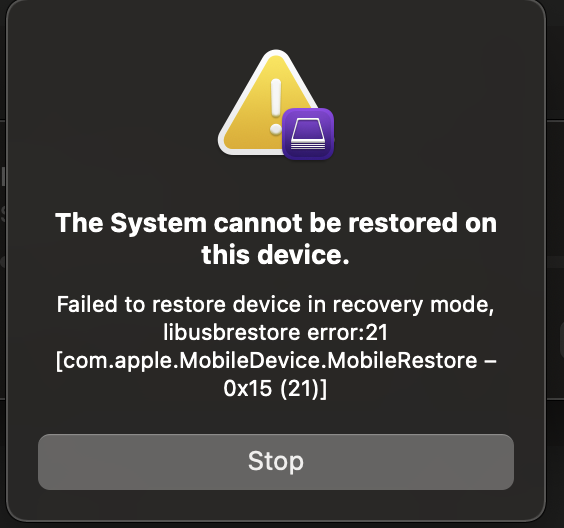Click the word 'libusbrestore' in the message
564x528 pixels.
[232, 332]
